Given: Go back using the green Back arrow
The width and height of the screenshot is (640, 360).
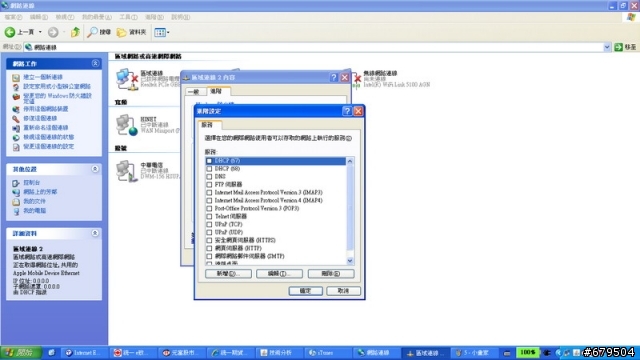Looking at the screenshot, I should pos(10,32).
